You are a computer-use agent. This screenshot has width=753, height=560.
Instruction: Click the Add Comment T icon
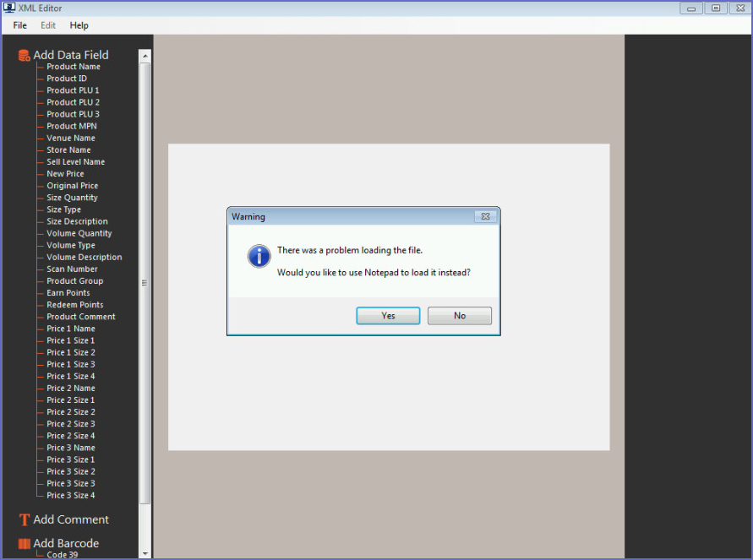(x=25, y=519)
